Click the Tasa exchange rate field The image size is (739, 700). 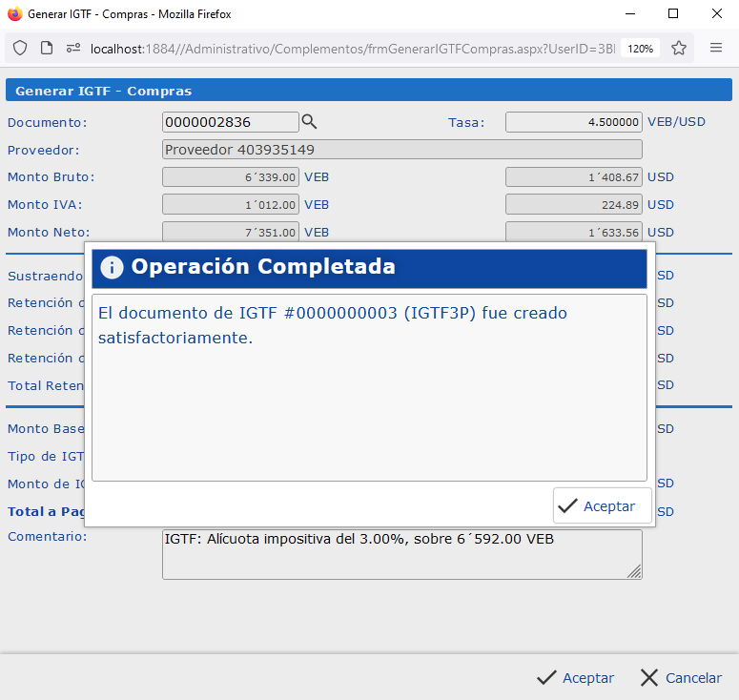click(573, 122)
